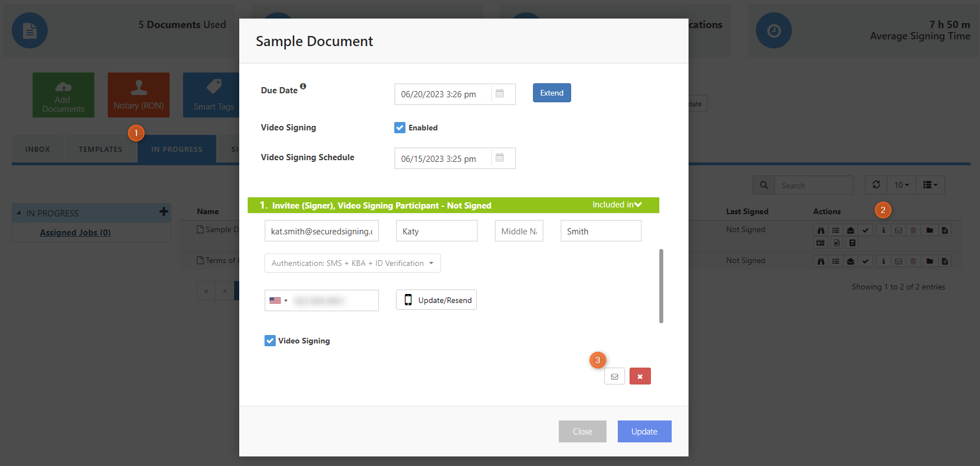This screenshot has width=980, height=466.
Task: Click the binoculars icon in Sample Document row
Action: coord(821,230)
